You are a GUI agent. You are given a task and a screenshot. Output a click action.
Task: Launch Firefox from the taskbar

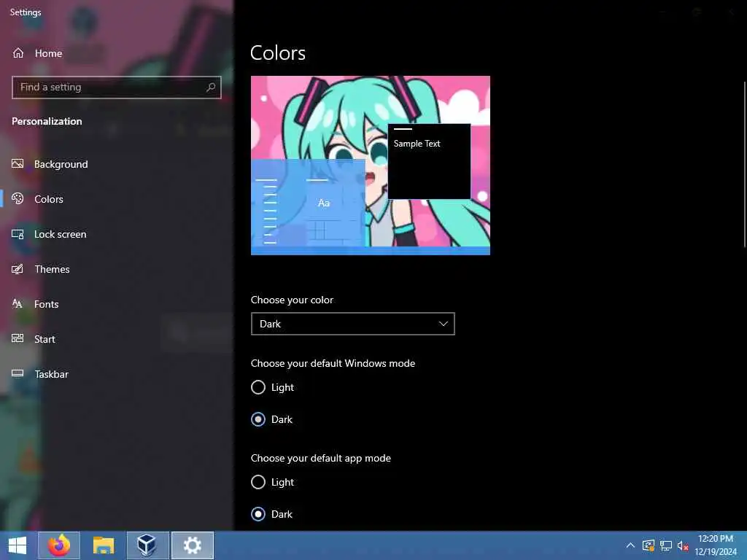[59, 545]
